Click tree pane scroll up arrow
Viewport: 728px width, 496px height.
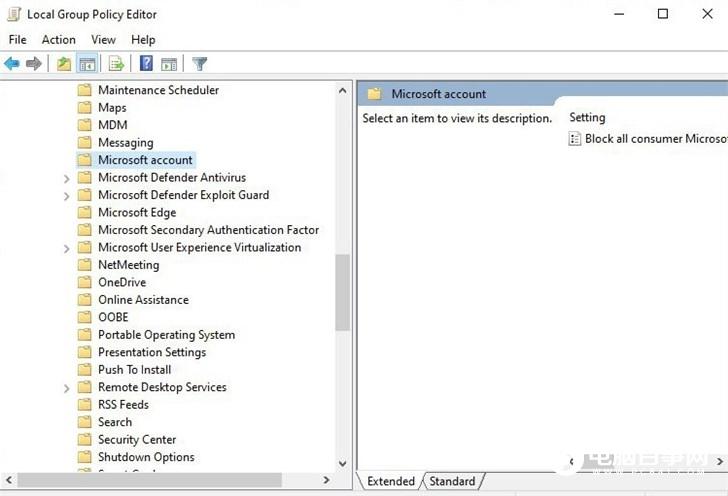coord(343,91)
